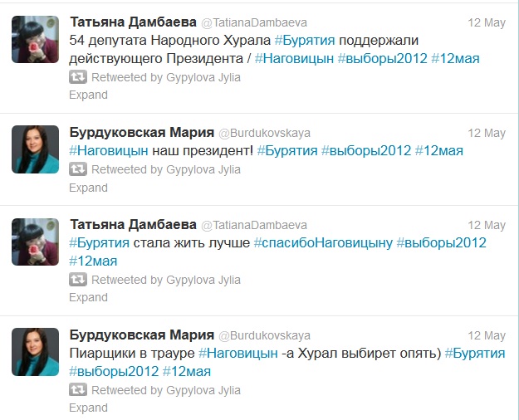
Task: Click 12 May timestamp of first tweet
Action: [x=486, y=22]
